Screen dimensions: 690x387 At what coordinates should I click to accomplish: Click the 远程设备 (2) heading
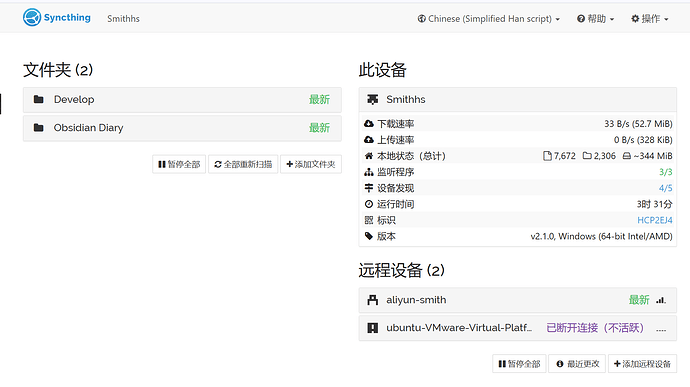(x=402, y=270)
